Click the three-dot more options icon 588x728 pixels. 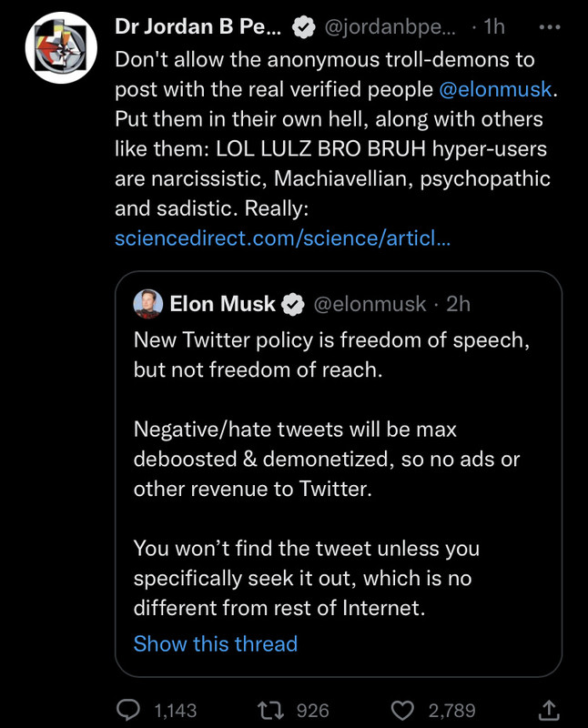coord(551,27)
